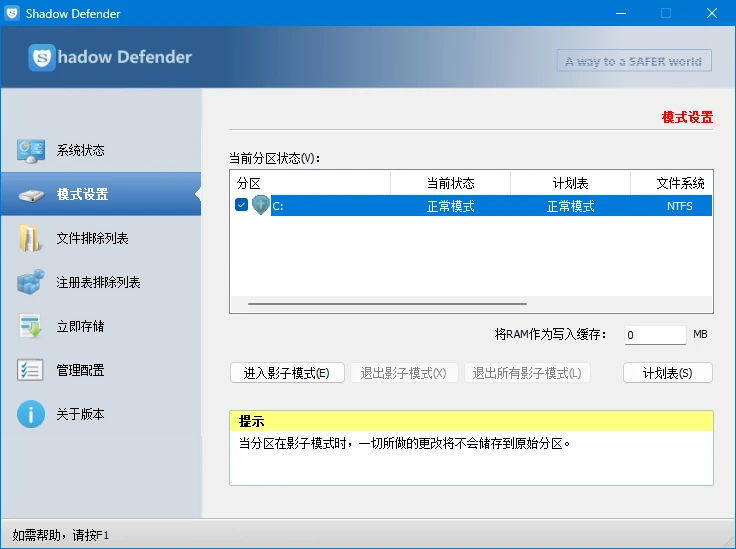Click 退出所有影子模式(L) button
Viewport: 736px width, 549px height.
pyautogui.click(x=527, y=373)
